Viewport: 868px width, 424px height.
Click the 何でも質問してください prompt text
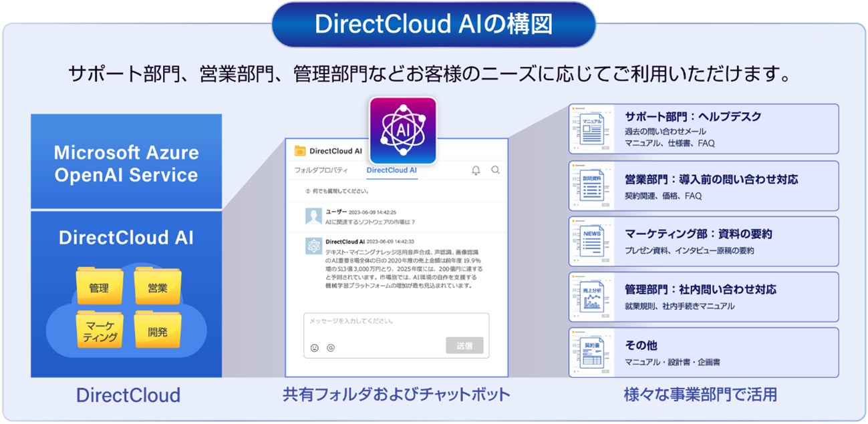(x=341, y=190)
